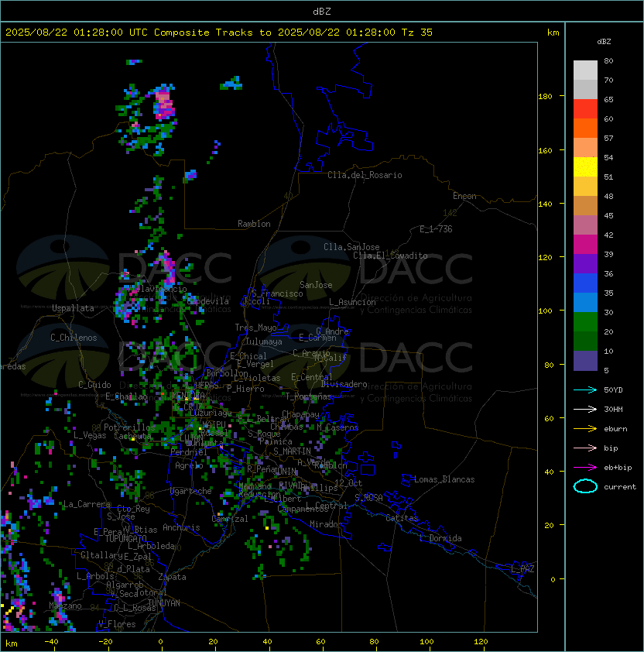This screenshot has height=652, width=644.
Task: Click the 'Tz 35' header value
Action: click(x=417, y=33)
